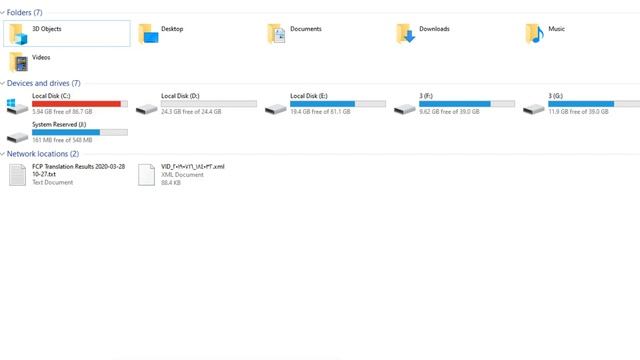The height and width of the screenshot is (360, 640).
Task: Click the VID xml file name
Action: coord(193,167)
